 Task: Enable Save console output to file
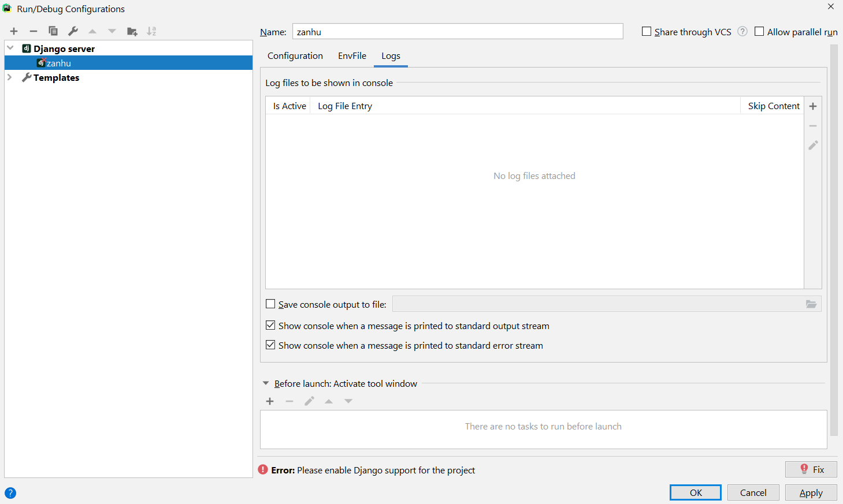coord(270,304)
